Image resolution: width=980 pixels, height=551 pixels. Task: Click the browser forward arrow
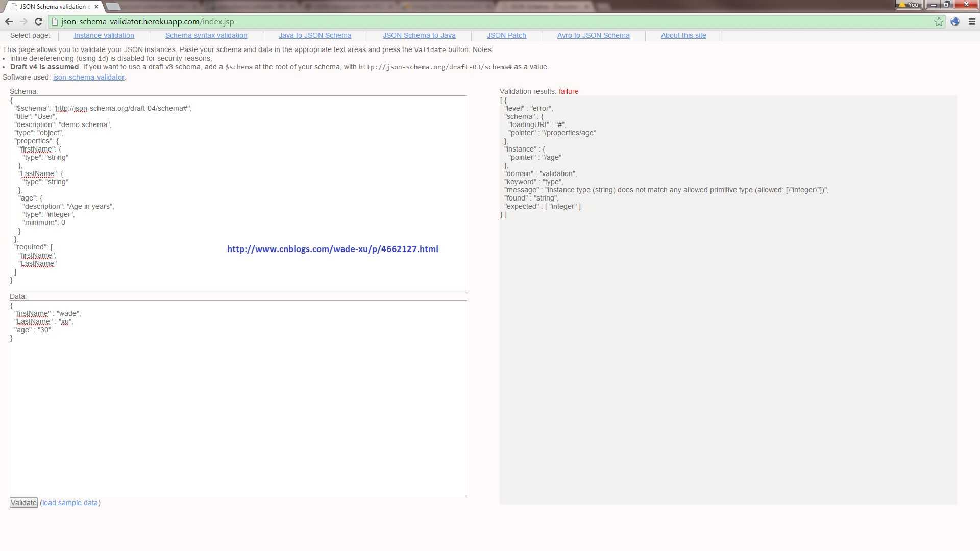pyautogui.click(x=23, y=21)
